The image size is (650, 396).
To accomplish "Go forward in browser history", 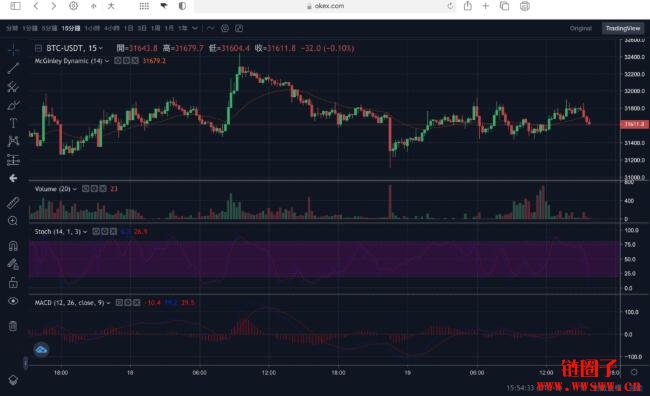I will tap(53, 6).
